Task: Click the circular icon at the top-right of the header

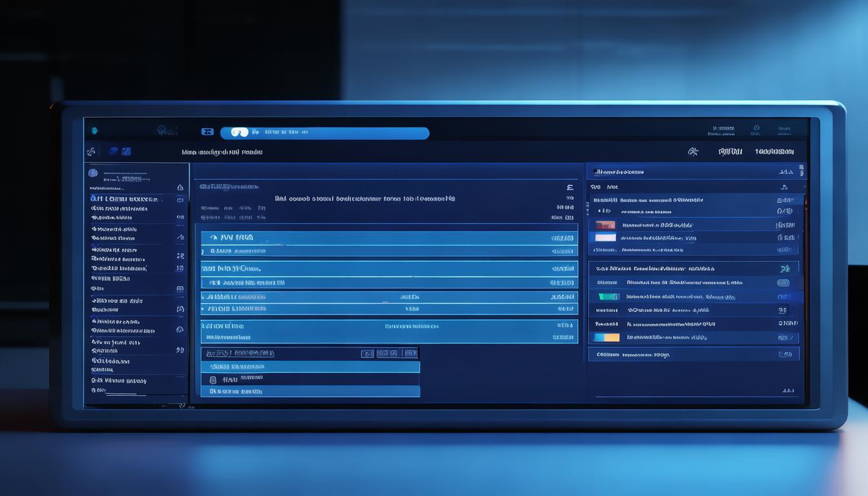Action: click(756, 129)
